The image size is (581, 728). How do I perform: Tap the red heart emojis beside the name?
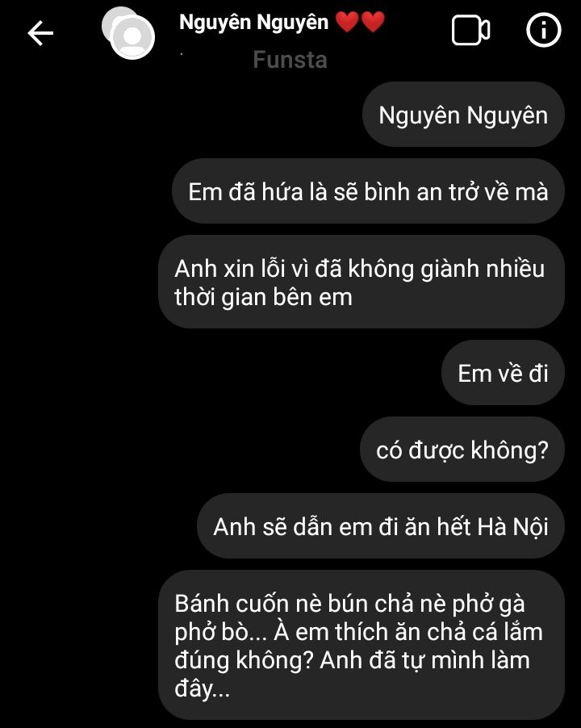(x=360, y=22)
